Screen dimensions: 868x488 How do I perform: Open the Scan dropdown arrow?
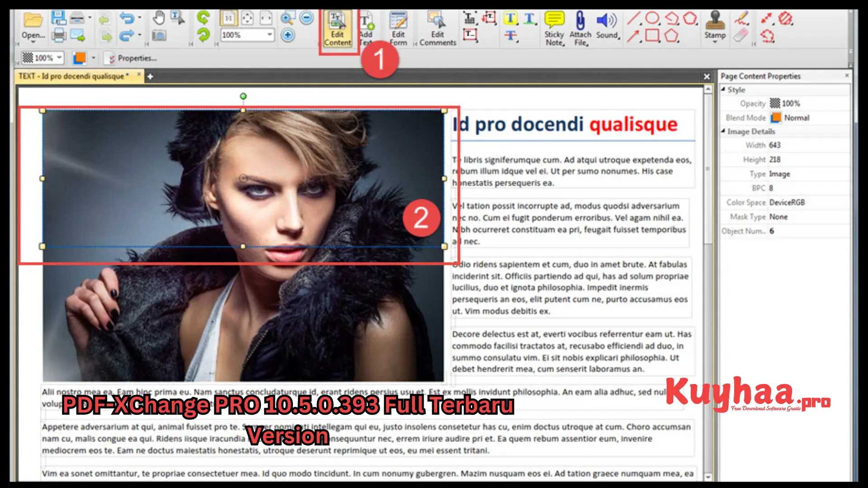click(x=90, y=18)
